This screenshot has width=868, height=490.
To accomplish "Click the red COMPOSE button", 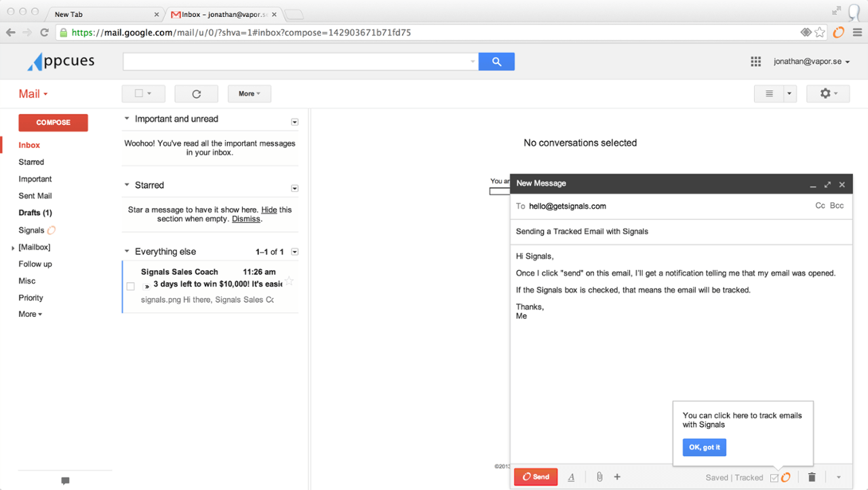I will (53, 123).
